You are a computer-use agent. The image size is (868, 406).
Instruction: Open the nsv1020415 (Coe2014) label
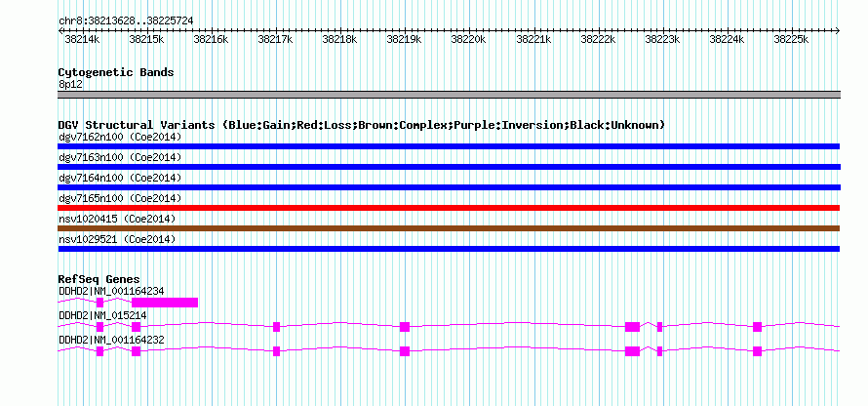tap(117, 219)
